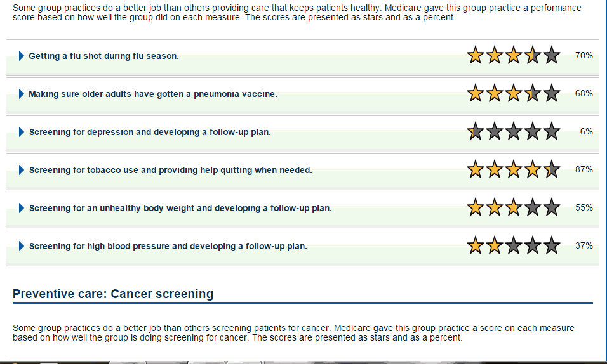The height and width of the screenshot is (364, 607).
Task: Expand the depression screening row arrow
Action: pos(22,132)
